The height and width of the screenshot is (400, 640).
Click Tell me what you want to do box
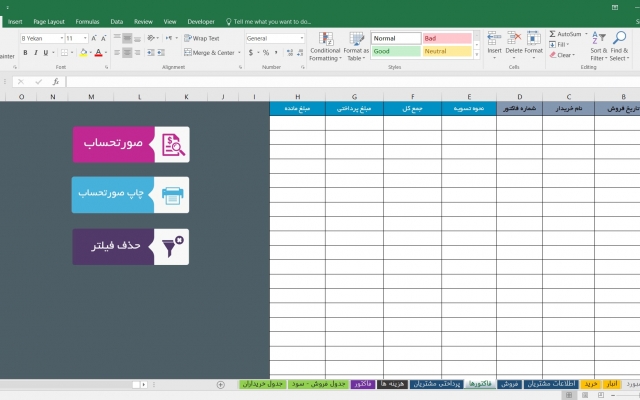tap(269, 22)
